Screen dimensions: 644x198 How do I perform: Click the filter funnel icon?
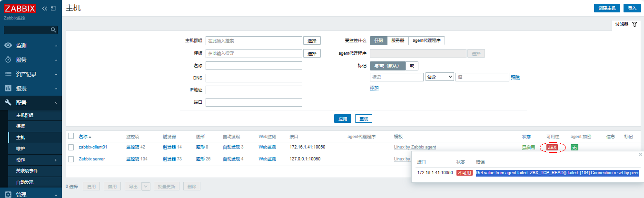point(634,24)
